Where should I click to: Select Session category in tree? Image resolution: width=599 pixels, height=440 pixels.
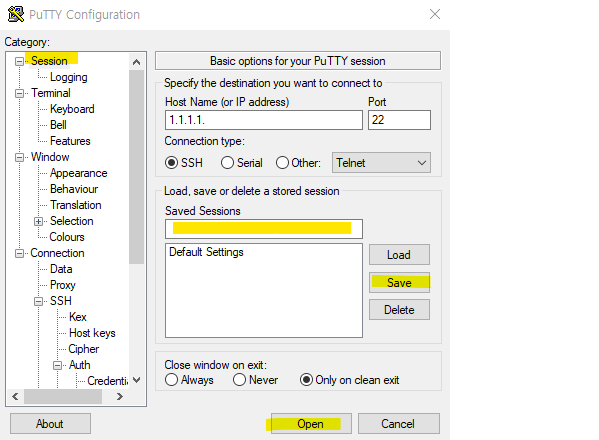pos(49,61)
